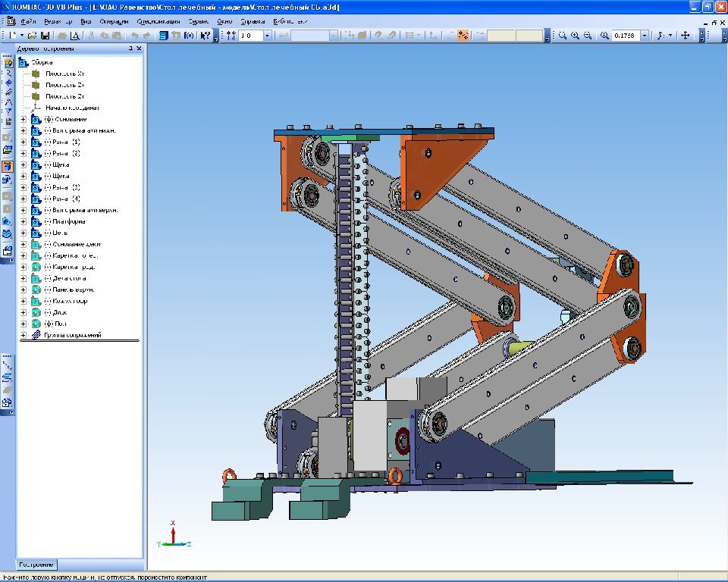Screen dimensions: 728x582
Task: Click the context Help arrow-question icon
Action: (x=206, y=36)
